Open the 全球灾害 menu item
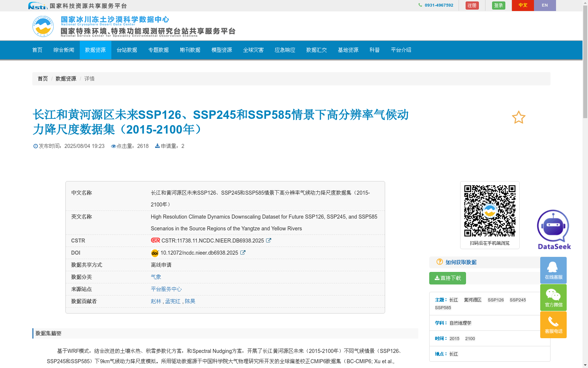 click(x=253, y=50)
